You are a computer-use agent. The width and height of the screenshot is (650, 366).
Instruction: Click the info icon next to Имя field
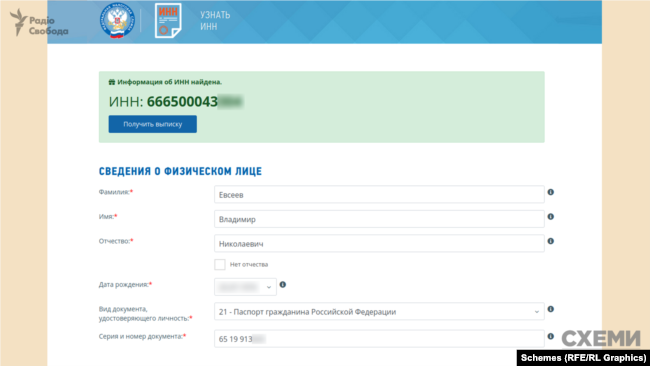pyautogui.click(x=551, y=216)
